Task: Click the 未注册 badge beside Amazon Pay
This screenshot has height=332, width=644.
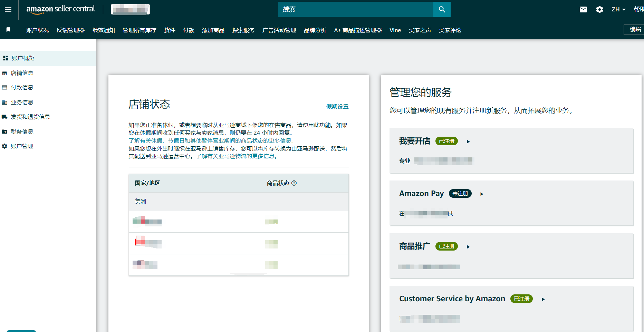Action: click(x=460, y=194)
